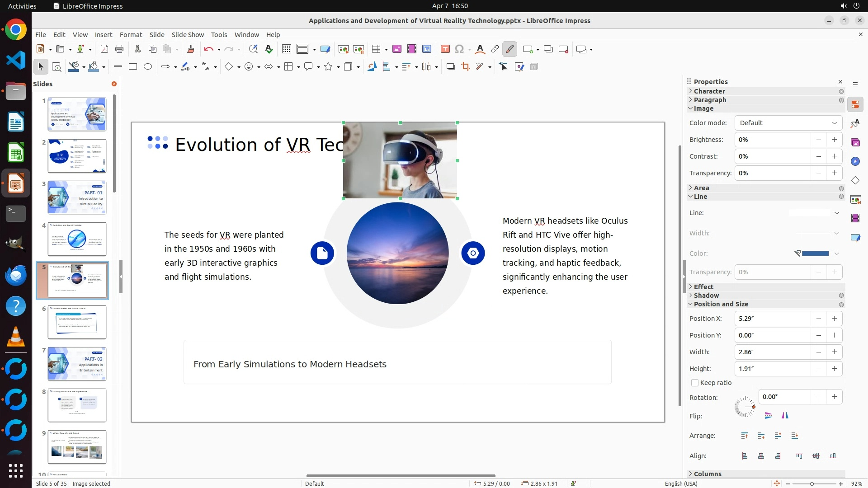Viewport: 868px width, 488px height.
Task: Open the Color mode dropdown
Action: [788, 123]
